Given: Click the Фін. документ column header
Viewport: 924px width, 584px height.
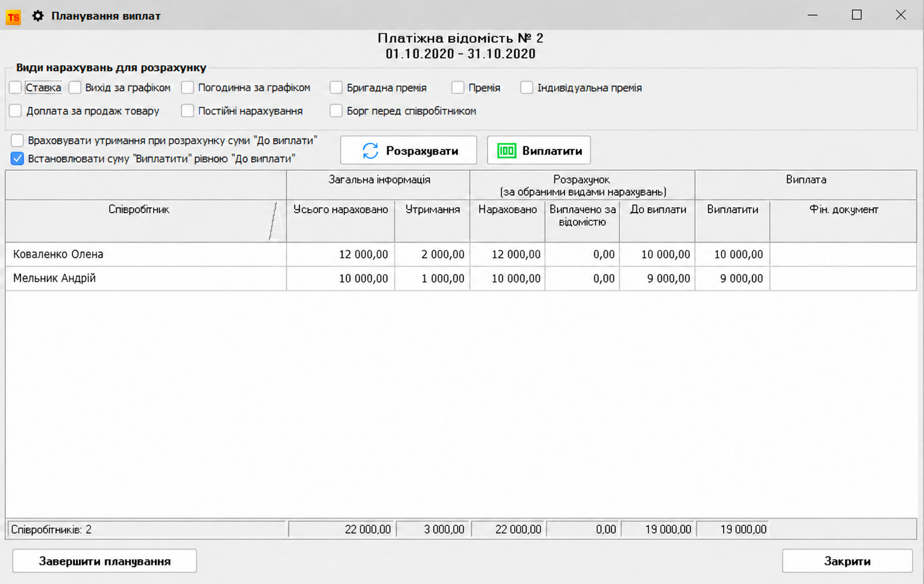Looking at the screenshot, I should coord(843,221).
